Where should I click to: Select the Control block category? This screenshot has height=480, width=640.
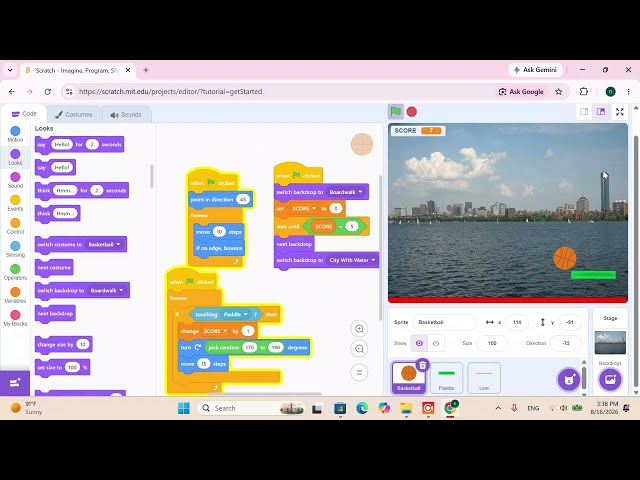click(x=15, y=226)
